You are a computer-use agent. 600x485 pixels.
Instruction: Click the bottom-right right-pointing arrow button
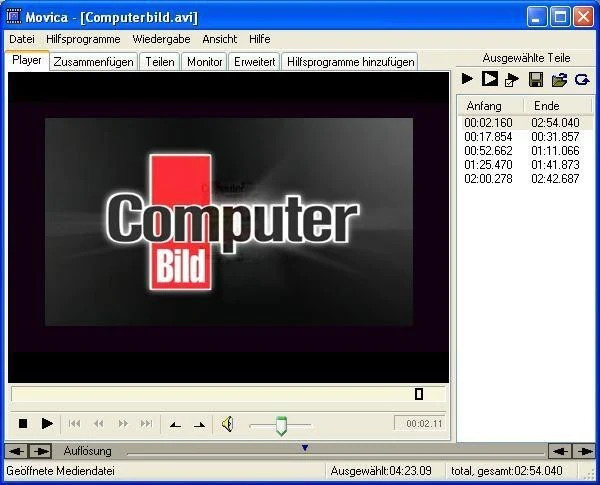point(584,451)
